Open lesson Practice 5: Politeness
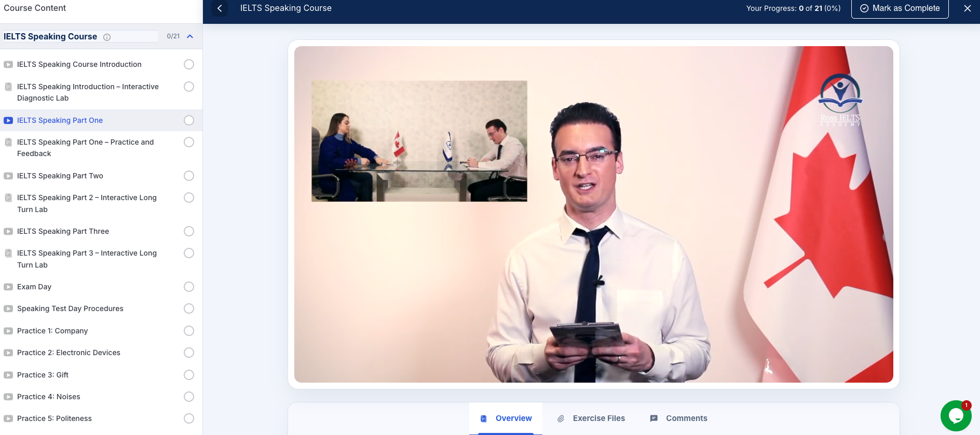The height and width of the screenshot is (435, 980). coord(55,418)
